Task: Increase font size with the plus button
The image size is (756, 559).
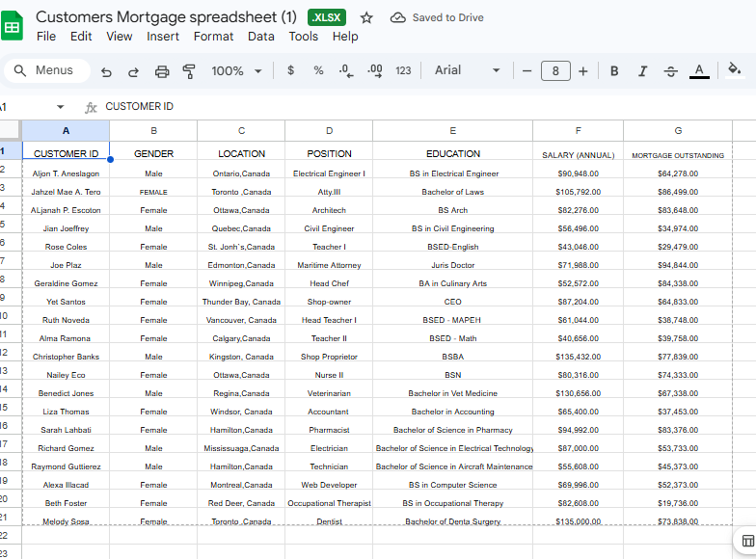Action: 582,71
